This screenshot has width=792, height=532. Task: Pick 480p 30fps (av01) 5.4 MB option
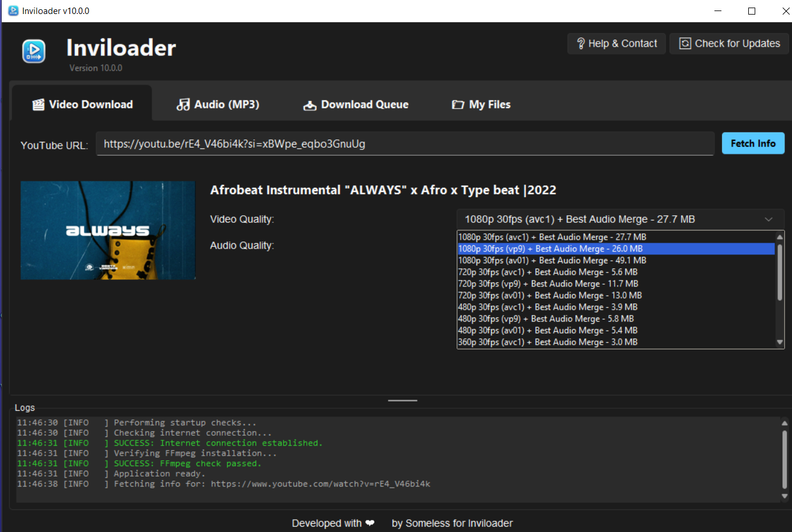[x=616, y=330]
